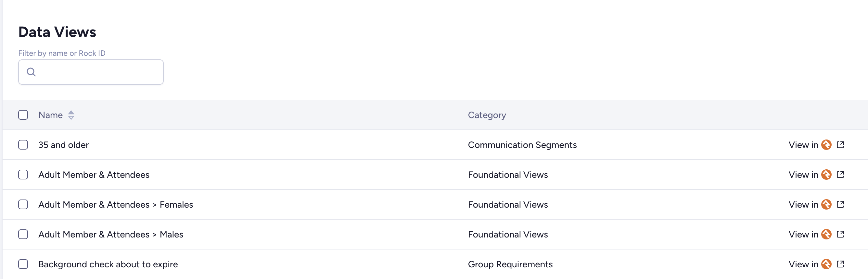This screenshot has width=868, height=279.
Task: Click the Category column header
Action: point(487,115)
